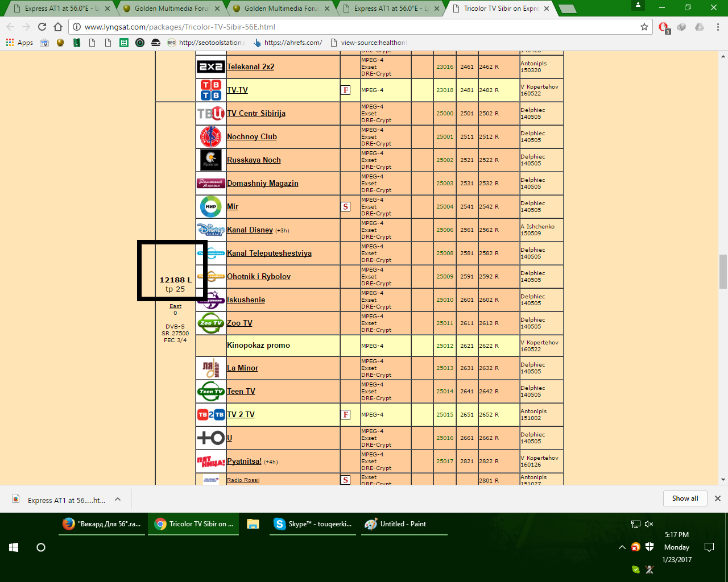The height and width of the screenshot is (582, 728).
Task: Go to the browser Home page
Action: [58, 27]
